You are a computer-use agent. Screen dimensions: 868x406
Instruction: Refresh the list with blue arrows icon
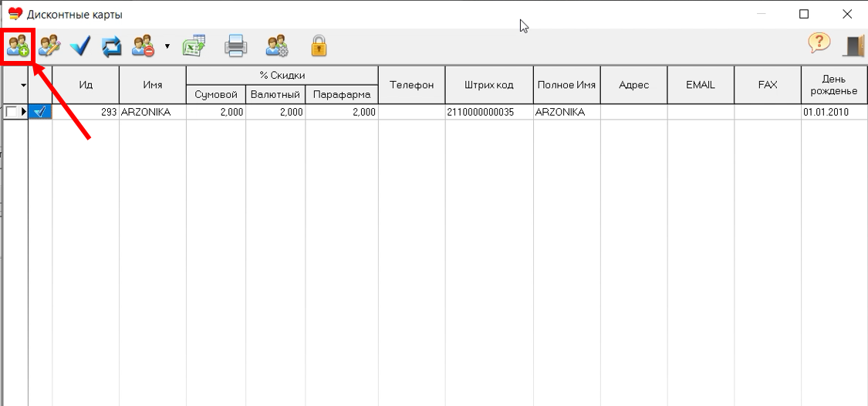coord(111,46)
